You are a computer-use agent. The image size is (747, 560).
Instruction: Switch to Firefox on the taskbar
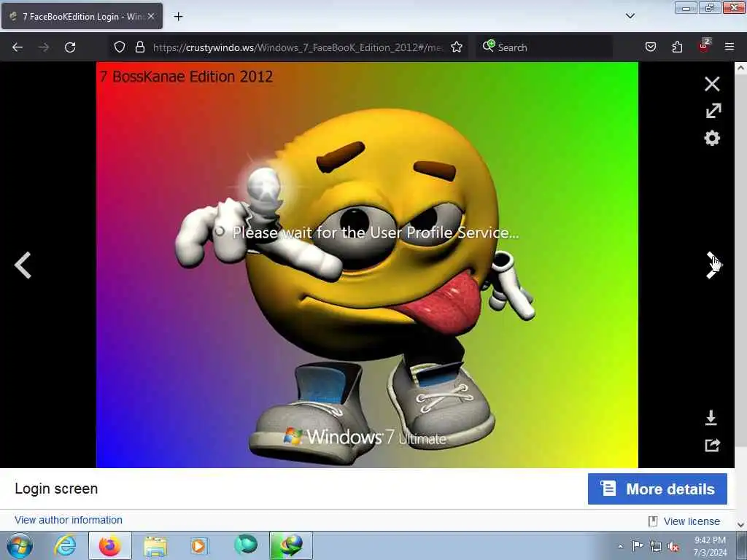coord(109,545)
